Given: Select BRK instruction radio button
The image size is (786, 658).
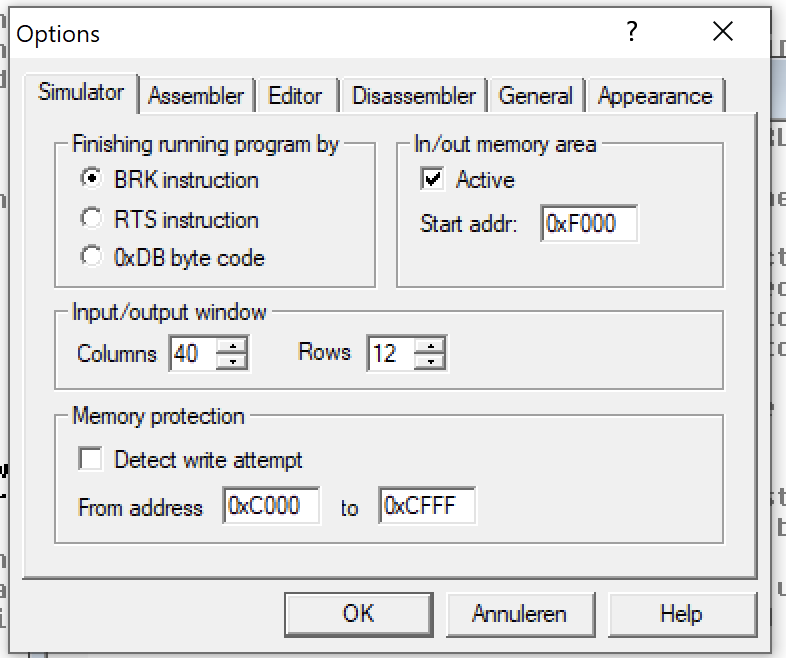Looking at the screenshot, I should [x=92, y=180].
